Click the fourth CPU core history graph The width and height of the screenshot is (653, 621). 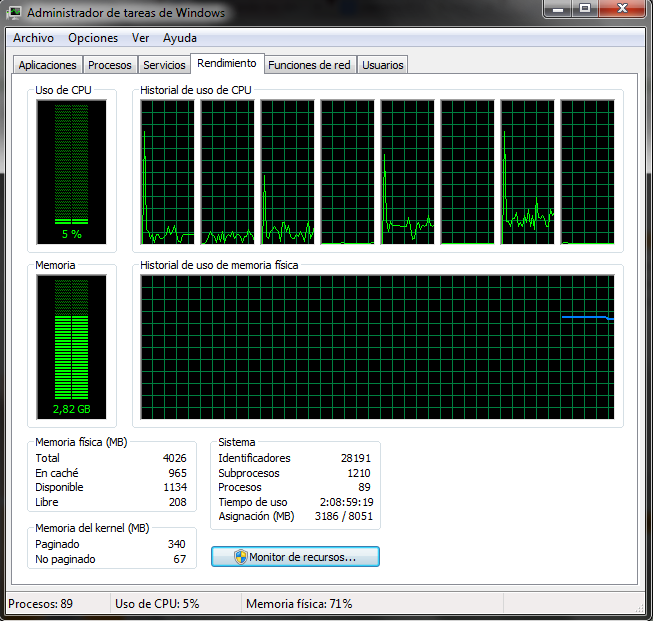[347, 172]
